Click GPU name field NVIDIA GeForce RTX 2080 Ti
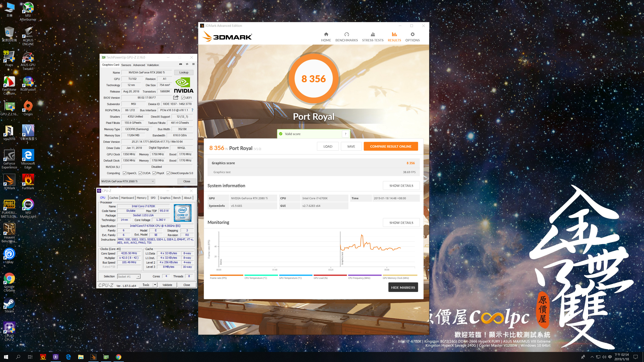 (x=147, y=72)
